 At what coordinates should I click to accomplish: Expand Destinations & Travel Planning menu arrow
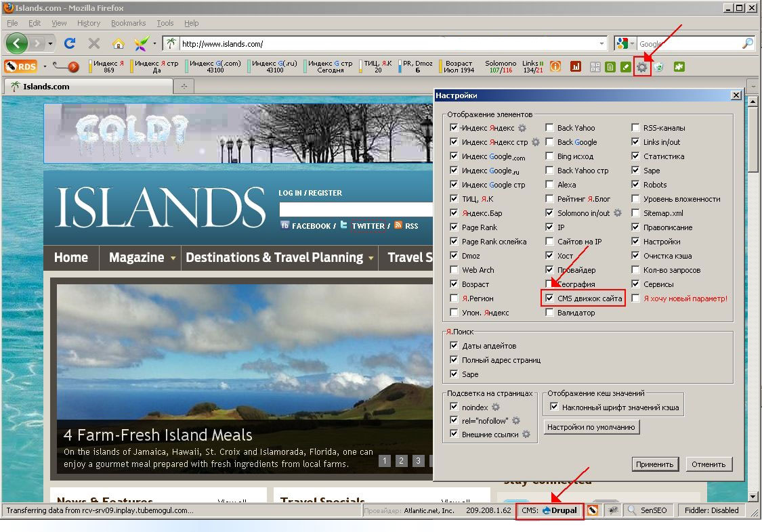(x=371, y=259)
